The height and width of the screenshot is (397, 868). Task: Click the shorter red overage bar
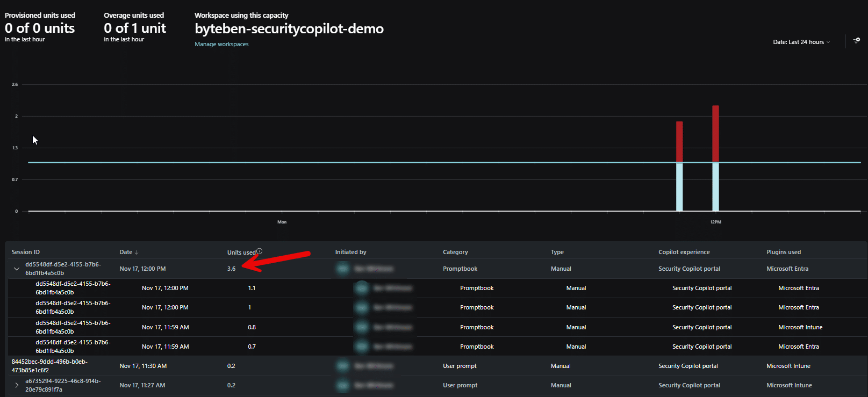(679, 141)
